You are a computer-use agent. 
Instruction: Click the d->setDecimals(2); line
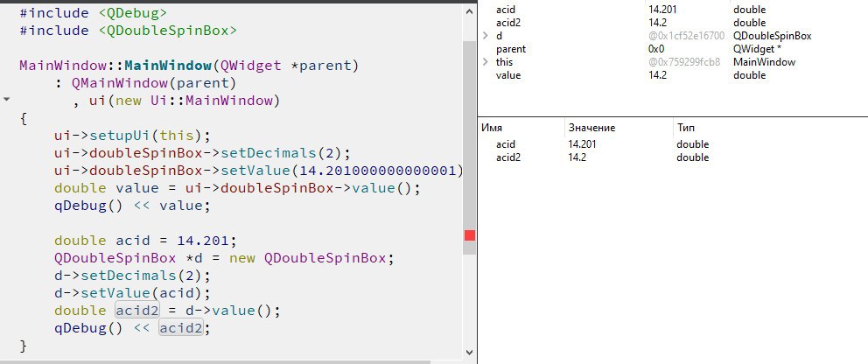point(132,276)
